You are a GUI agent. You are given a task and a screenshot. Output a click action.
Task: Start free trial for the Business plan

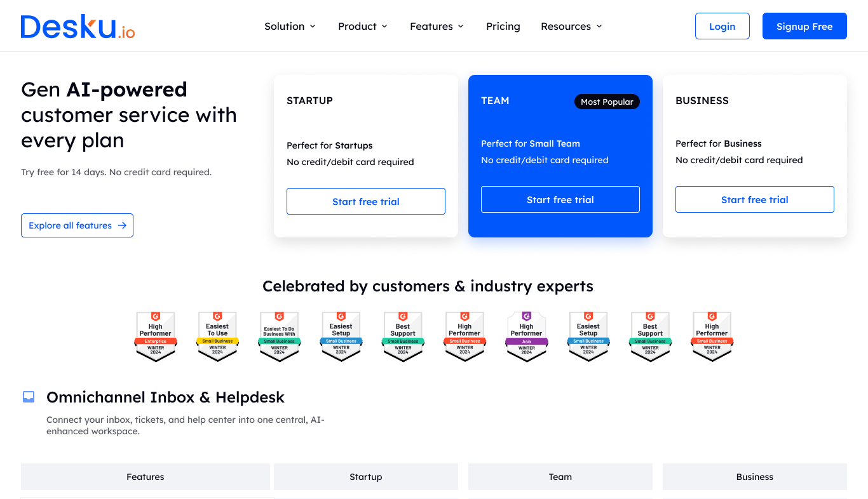pos(755,199)
